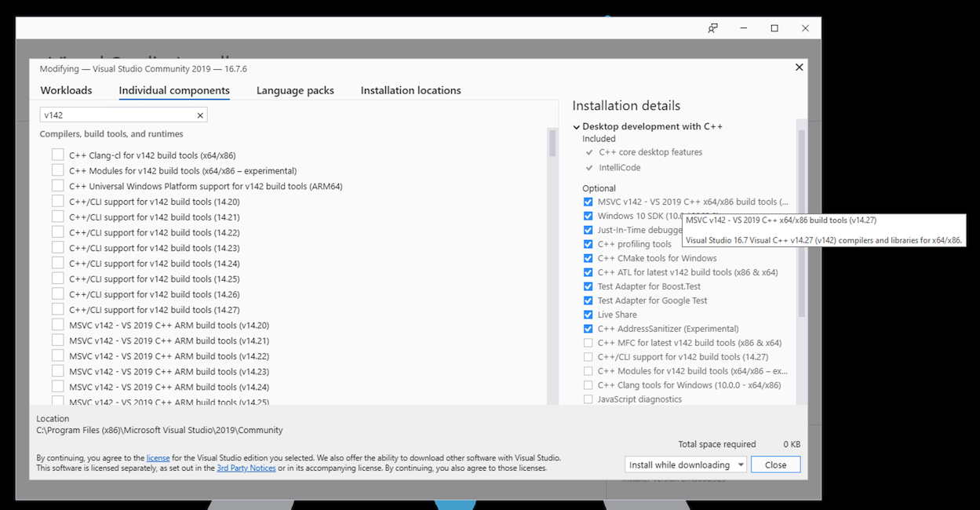Close the Modifying dialog with X
The height and width of the screenshot is (510, 980).
pyautogui.click(x=799, y=67)
